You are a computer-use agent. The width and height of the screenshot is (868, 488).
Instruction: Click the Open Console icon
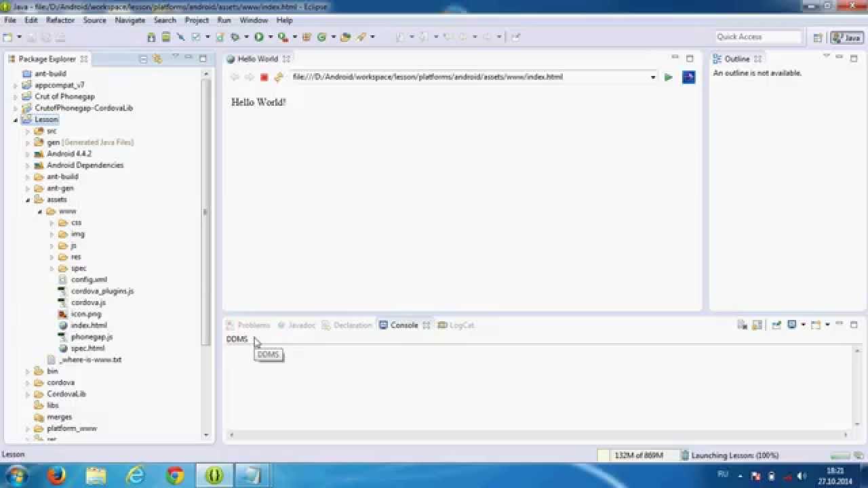[x=816, y=325]
